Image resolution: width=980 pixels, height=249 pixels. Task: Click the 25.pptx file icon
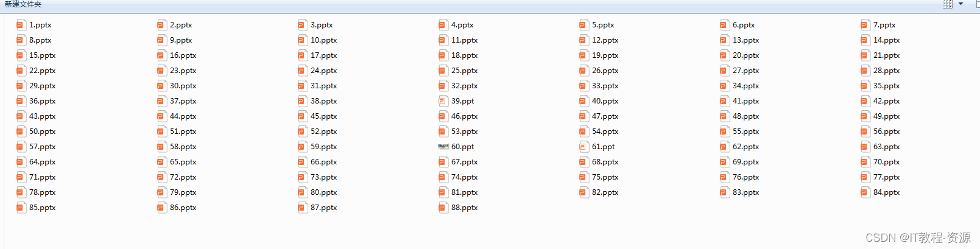click(x=443, y=71)
